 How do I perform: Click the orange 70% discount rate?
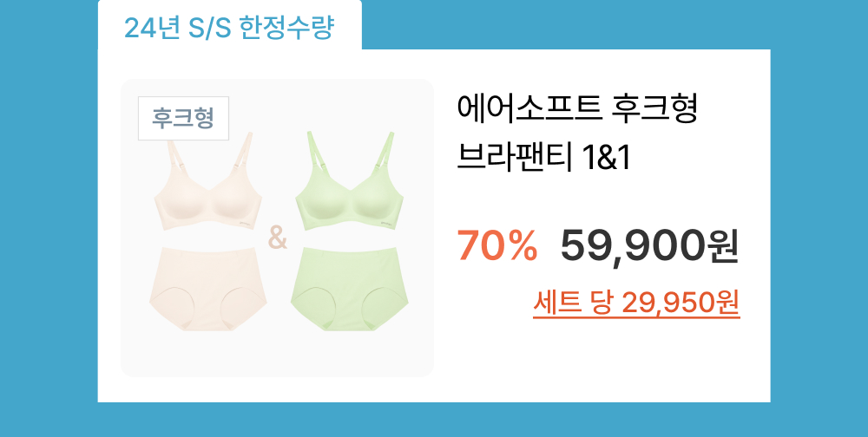pyautogui.click(x=497, y=245)
